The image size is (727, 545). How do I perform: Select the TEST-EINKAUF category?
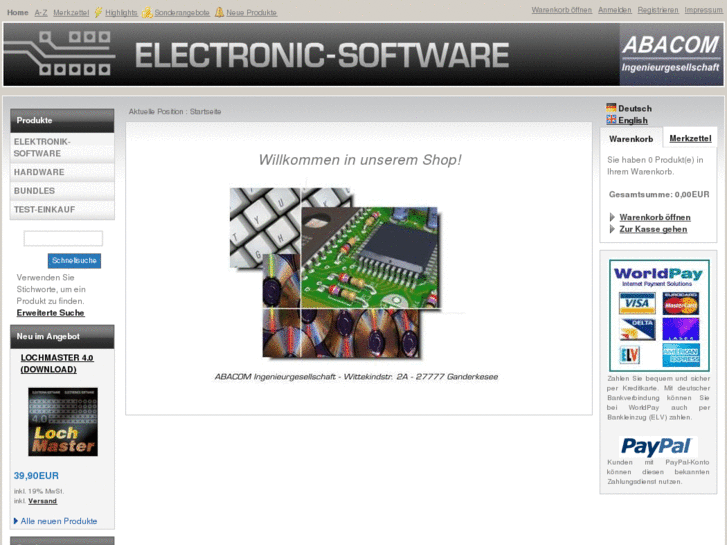click(x=62, y=209)
